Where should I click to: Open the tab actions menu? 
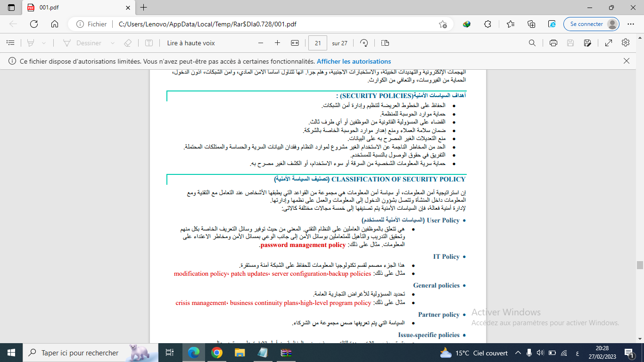[11, 8]
